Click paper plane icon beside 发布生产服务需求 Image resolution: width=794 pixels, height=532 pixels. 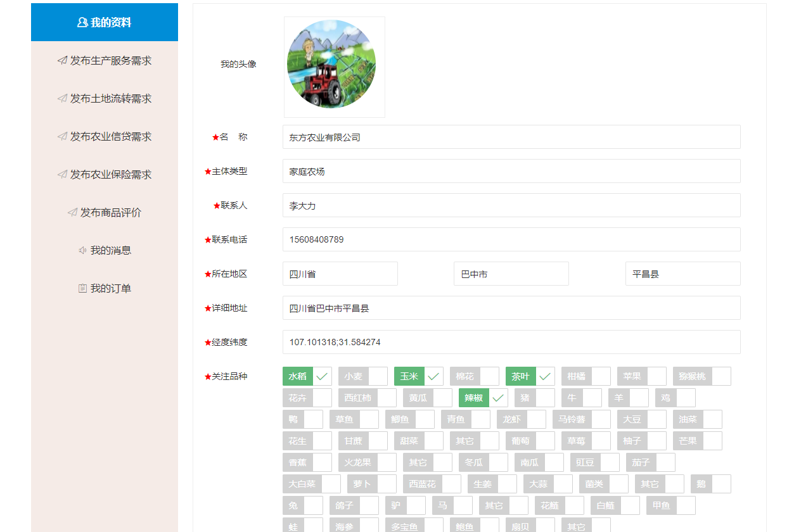point(62,61)
